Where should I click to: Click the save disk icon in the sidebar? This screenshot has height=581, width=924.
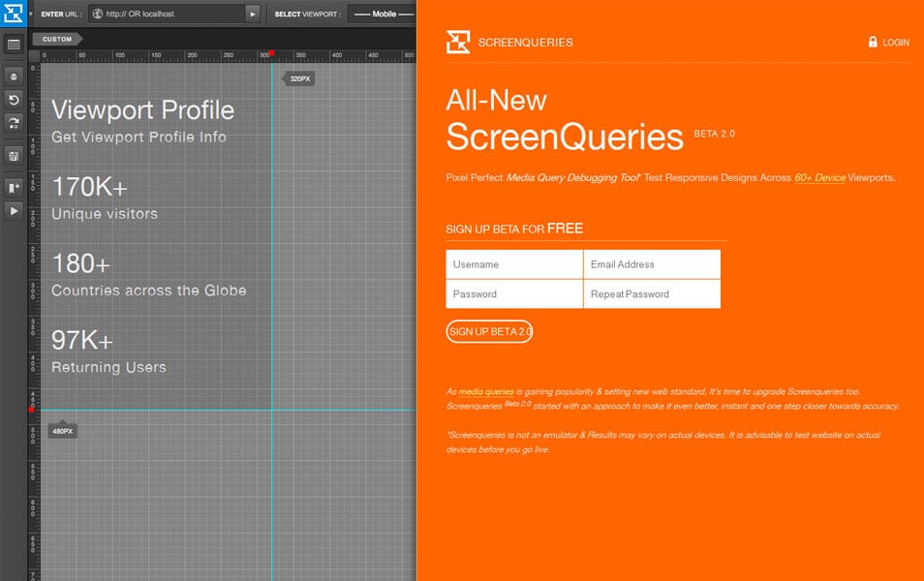(14, 156)
